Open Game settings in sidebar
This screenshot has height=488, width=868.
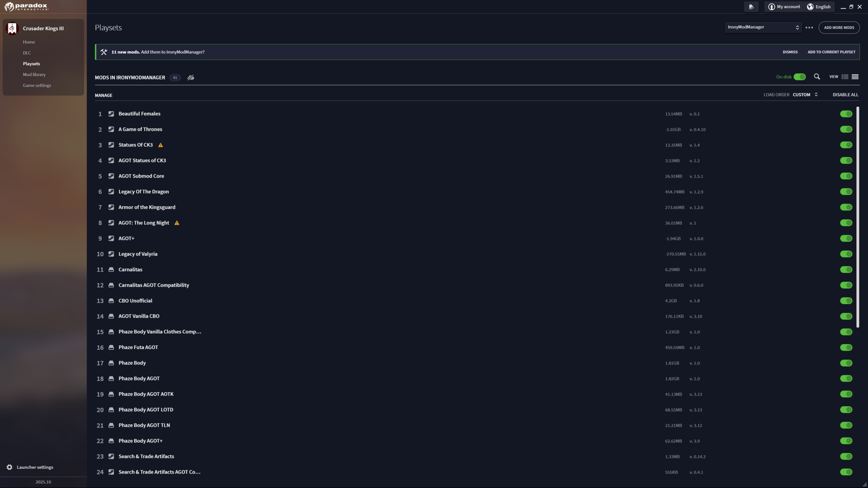coord(37,85)
